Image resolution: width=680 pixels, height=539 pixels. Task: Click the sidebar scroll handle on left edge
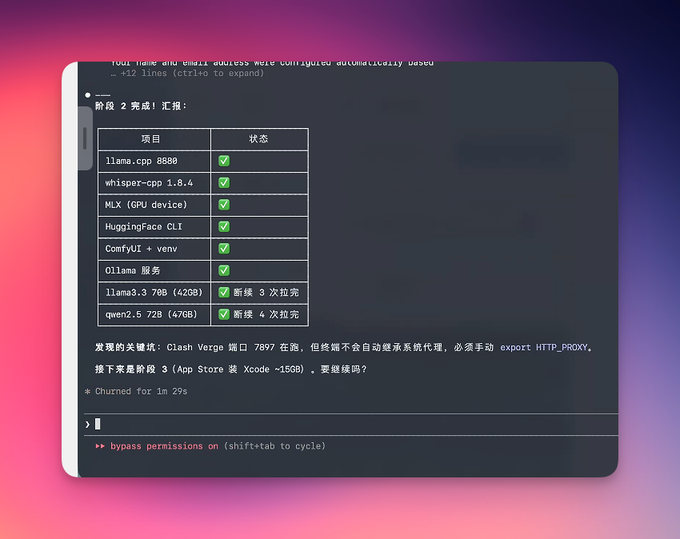coord(85,139)
